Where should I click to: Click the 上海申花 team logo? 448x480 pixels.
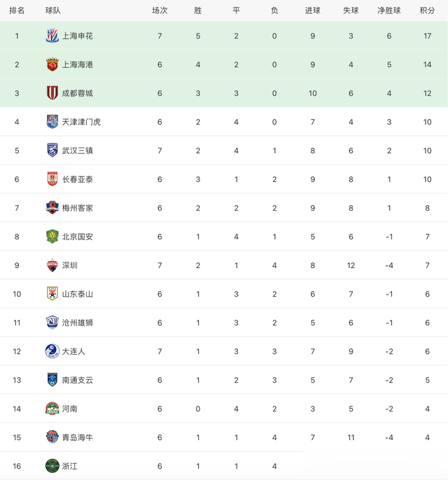(52, 36)
